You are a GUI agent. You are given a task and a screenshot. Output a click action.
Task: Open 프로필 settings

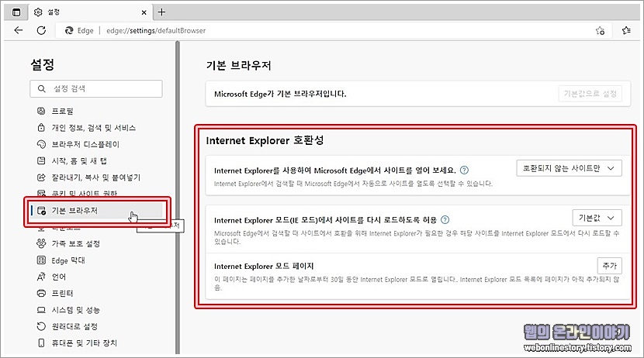62,111
